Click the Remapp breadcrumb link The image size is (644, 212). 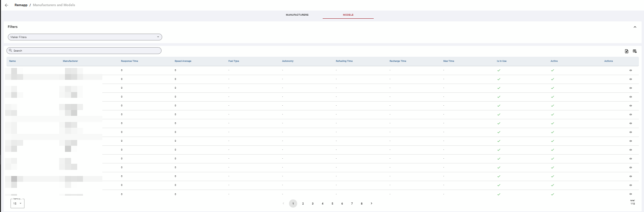pyautogui.click(x=21, y=5)
